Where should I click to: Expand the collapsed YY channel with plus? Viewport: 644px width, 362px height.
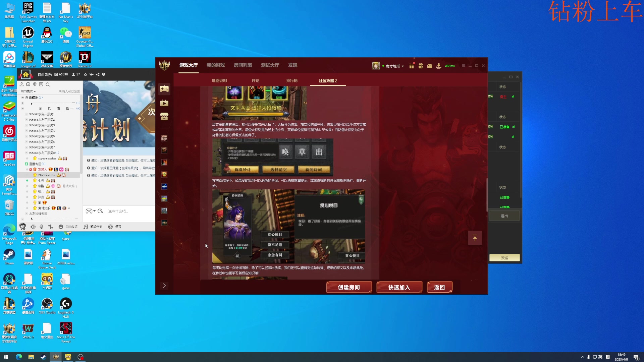[x=23, y=103]
